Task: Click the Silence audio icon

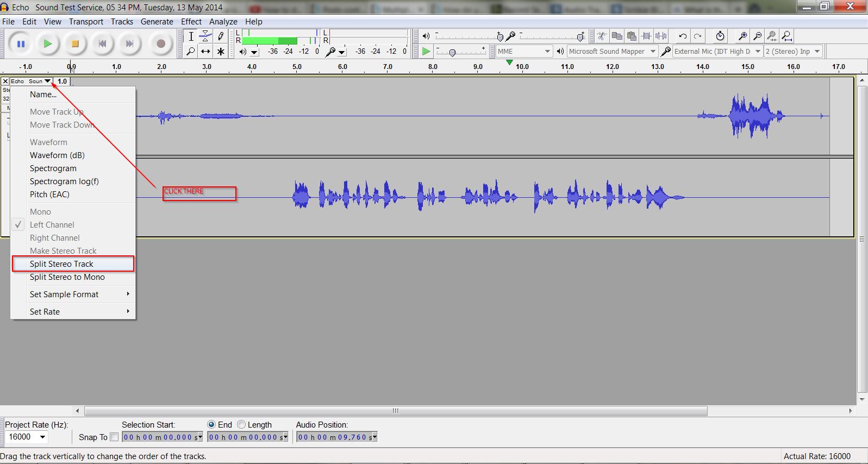Action: click(660, 36)
